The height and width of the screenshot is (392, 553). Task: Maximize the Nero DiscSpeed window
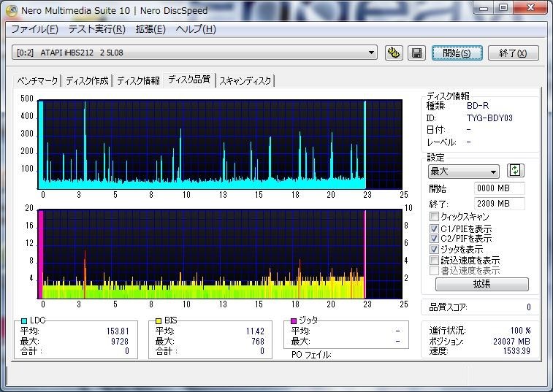(503, 8)
